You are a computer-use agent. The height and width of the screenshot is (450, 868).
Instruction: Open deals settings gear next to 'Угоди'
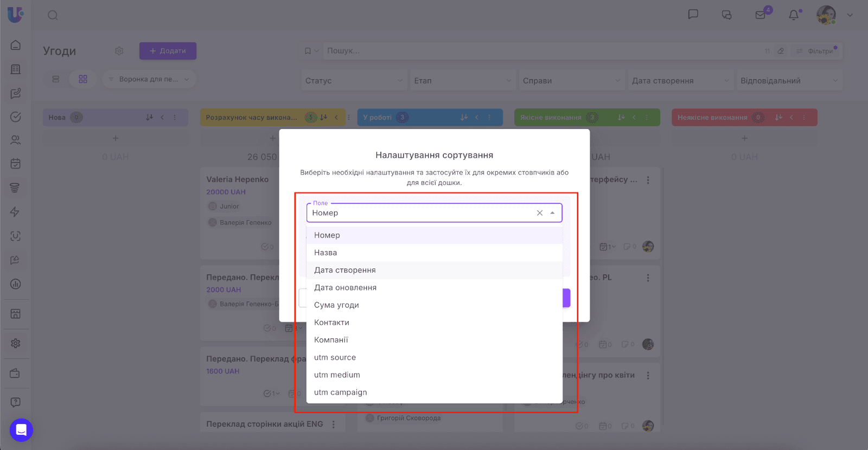pyautogui.click(x=119, y=51)
